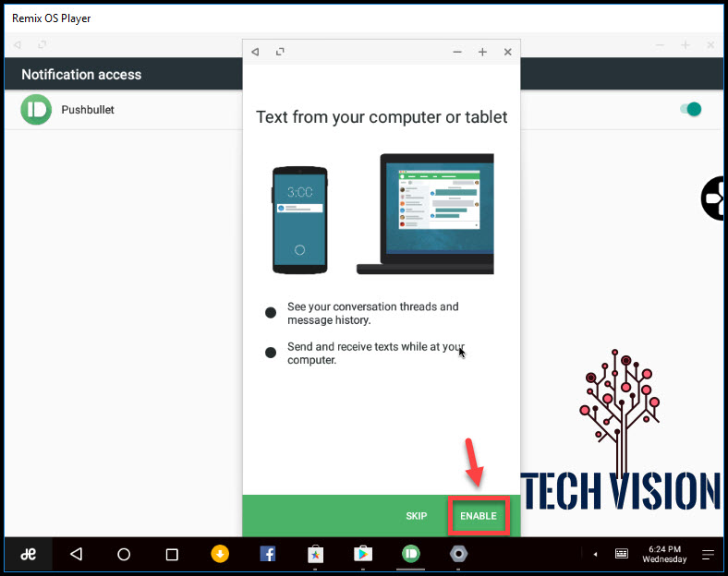The width and height of the screenshot is (728, 576).
Task: Click 'Send and receive texts' text
Action: click(x=376, y=353)
